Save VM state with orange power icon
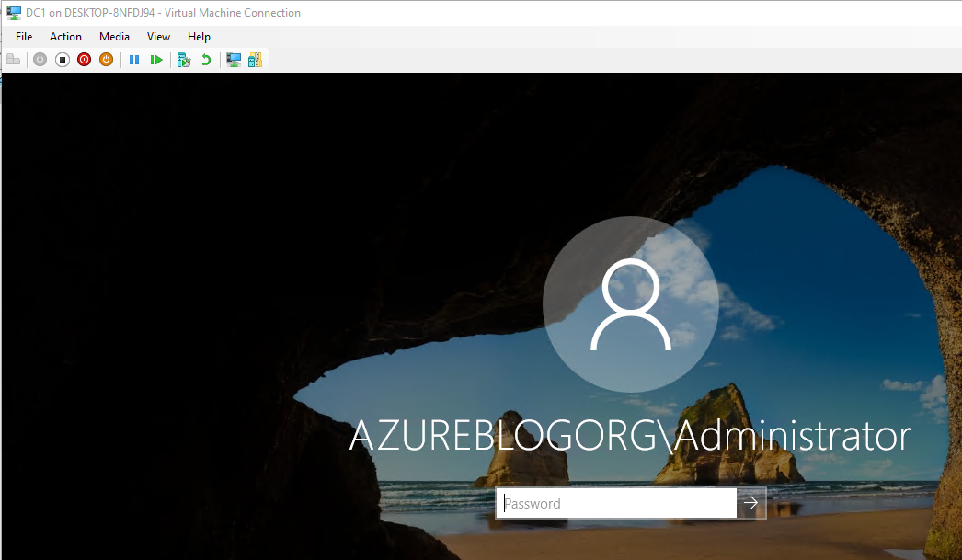Screen dimensions: 962x560 (x=106, y=60)
